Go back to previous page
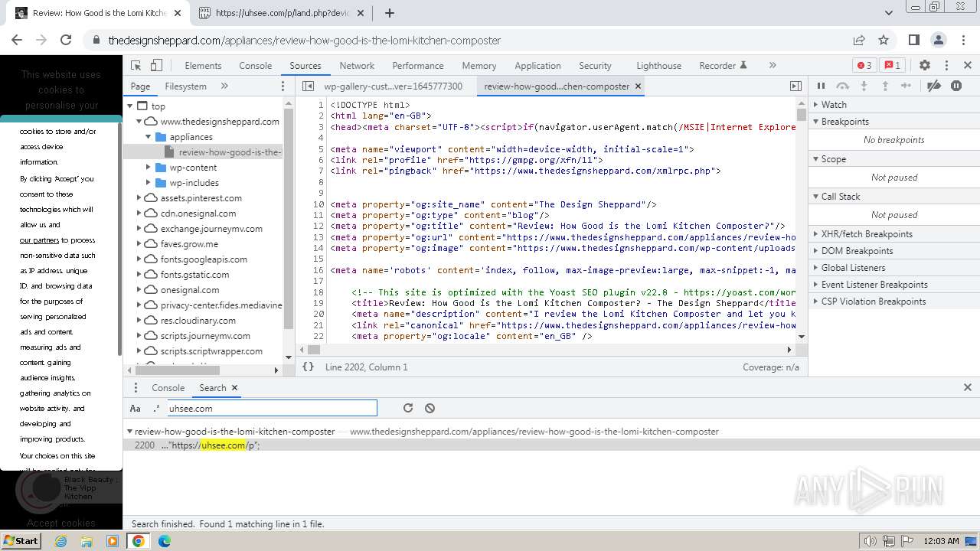 pyautogui.click(x=17, y=40)
